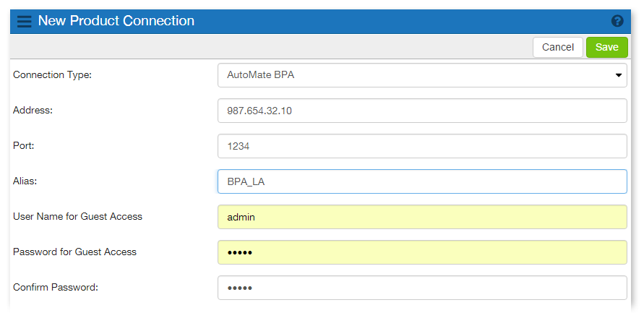The height and width of the screenshot is (313, 644).
Task: Click the Cancel button
Action: [x=557, y=47]
